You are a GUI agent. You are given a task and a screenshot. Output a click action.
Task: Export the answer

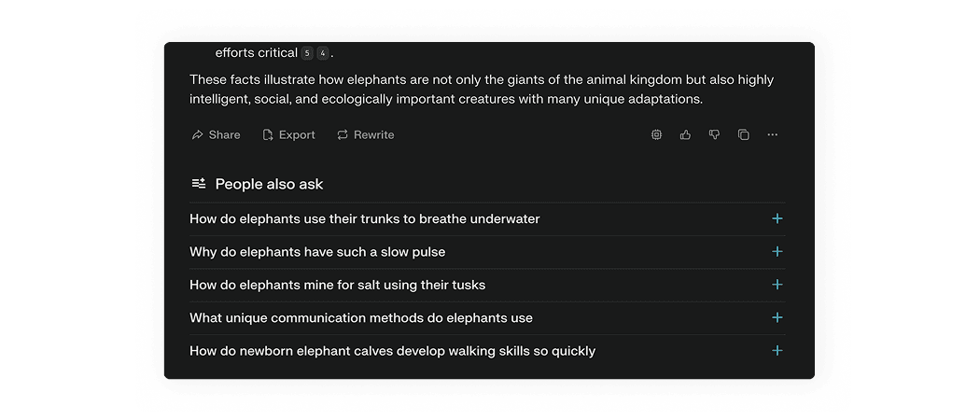288,134
